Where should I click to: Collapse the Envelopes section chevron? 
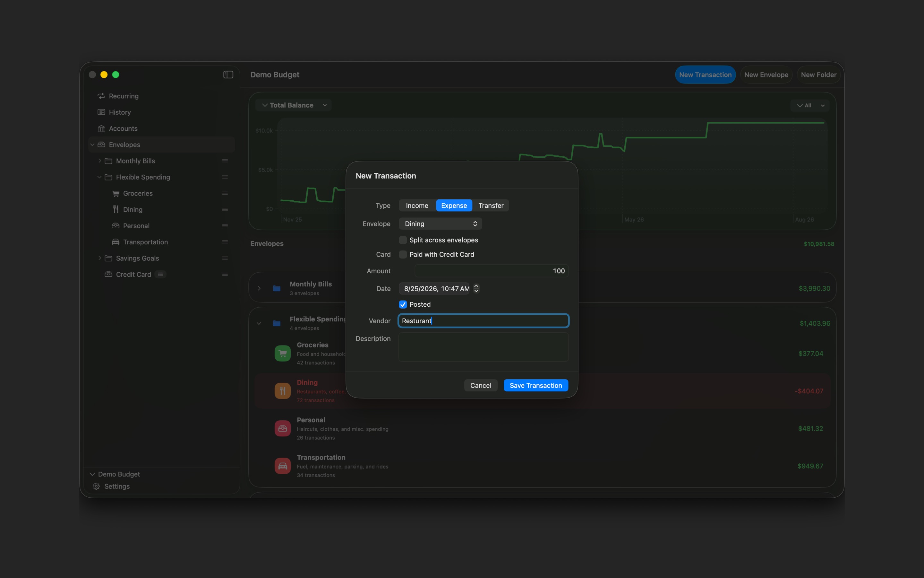click(x=92, y=144)
